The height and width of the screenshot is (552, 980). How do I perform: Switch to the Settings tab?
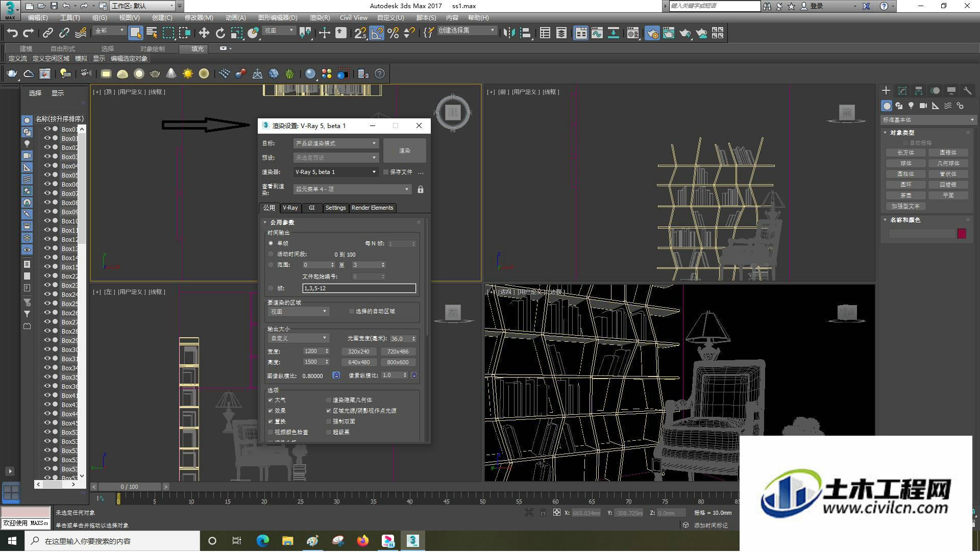click(335, 208)
